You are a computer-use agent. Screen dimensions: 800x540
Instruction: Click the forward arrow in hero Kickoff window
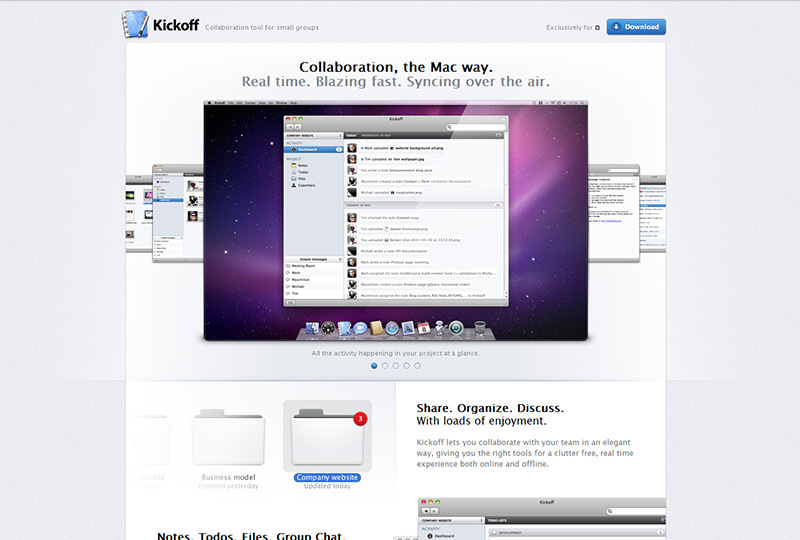[x=297, y=127]
